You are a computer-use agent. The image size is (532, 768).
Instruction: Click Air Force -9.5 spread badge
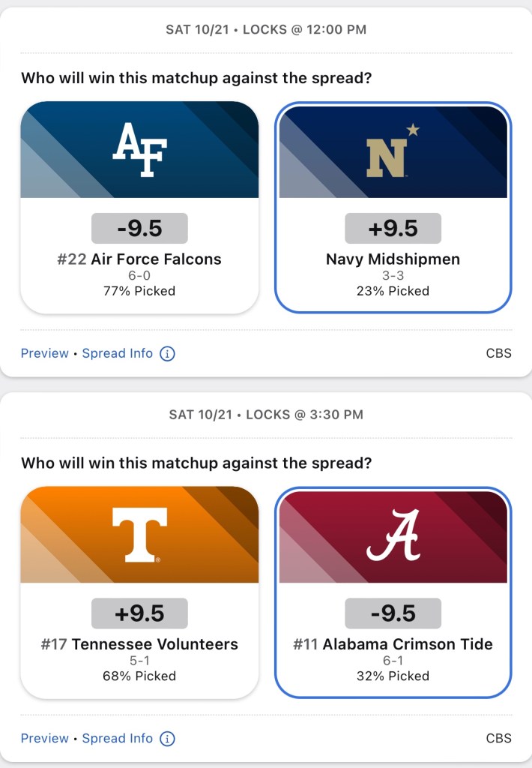click(140, 228)
